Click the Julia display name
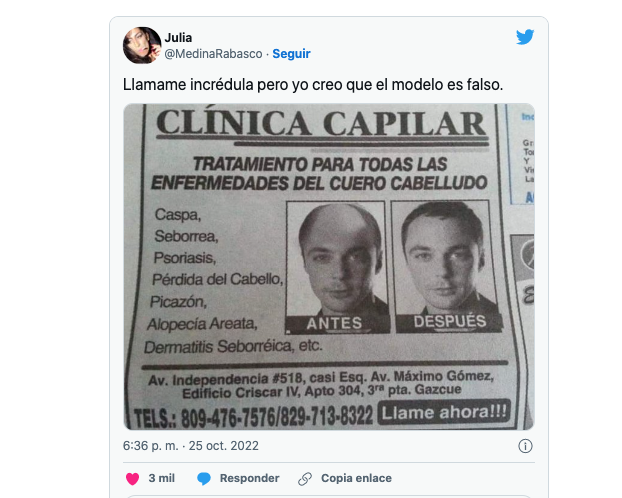 click(178, 38)
